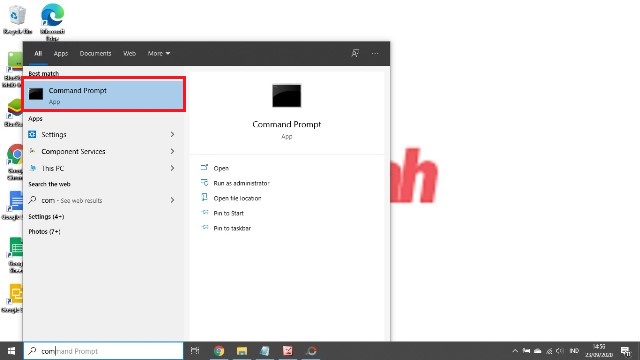Screen dimensions: 640x360
Task: Click the network tray icon
Action: [x=549, y=351]
